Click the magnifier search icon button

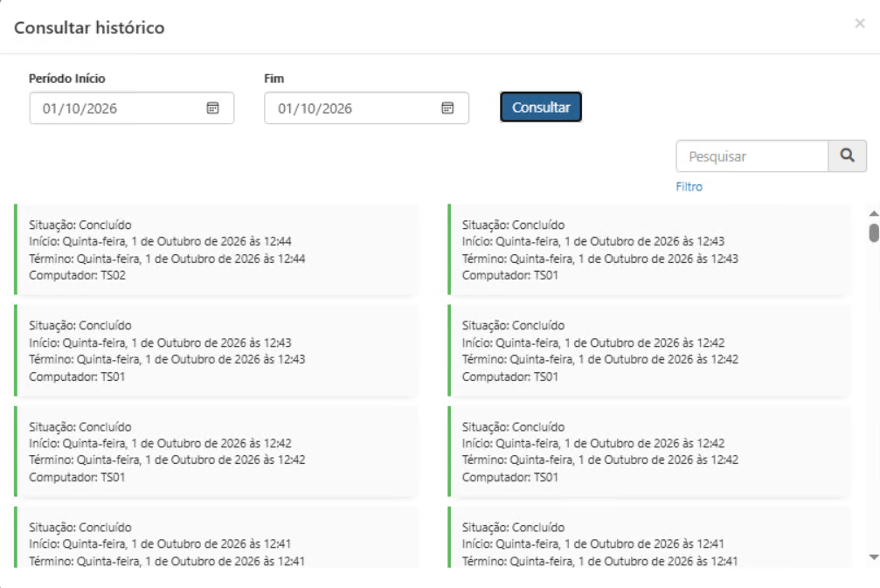(848, 156)
